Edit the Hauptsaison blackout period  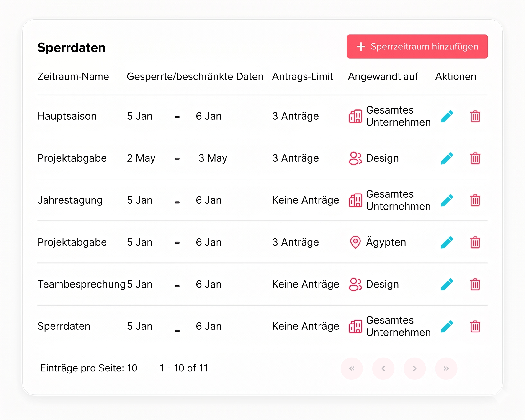click(x=447, y=116)
